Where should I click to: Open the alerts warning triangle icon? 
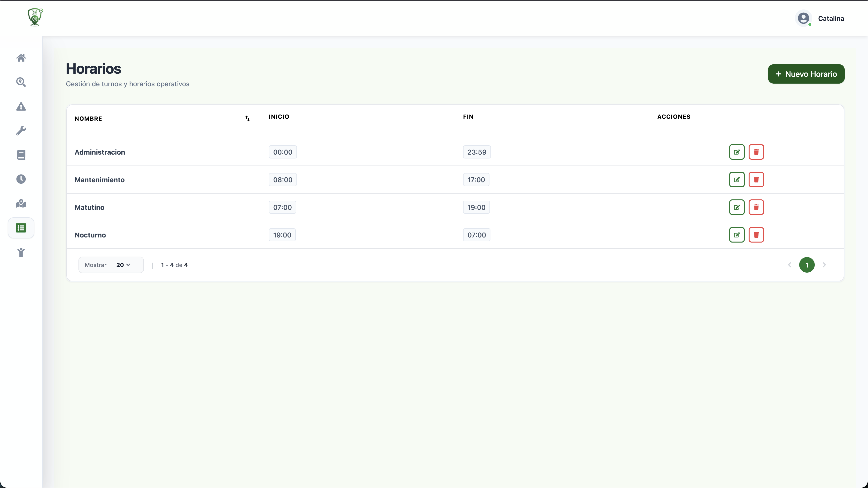pyautogui.click(x=21, y=107)
